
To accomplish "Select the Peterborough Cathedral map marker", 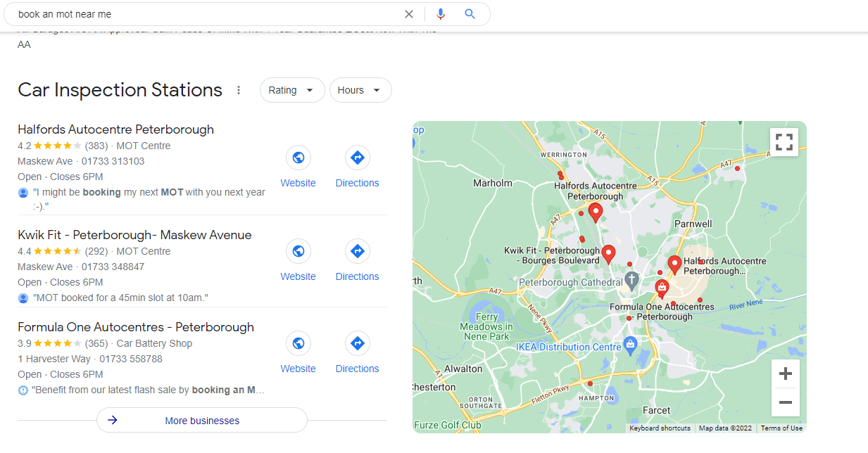I will [x=632, y=281].
